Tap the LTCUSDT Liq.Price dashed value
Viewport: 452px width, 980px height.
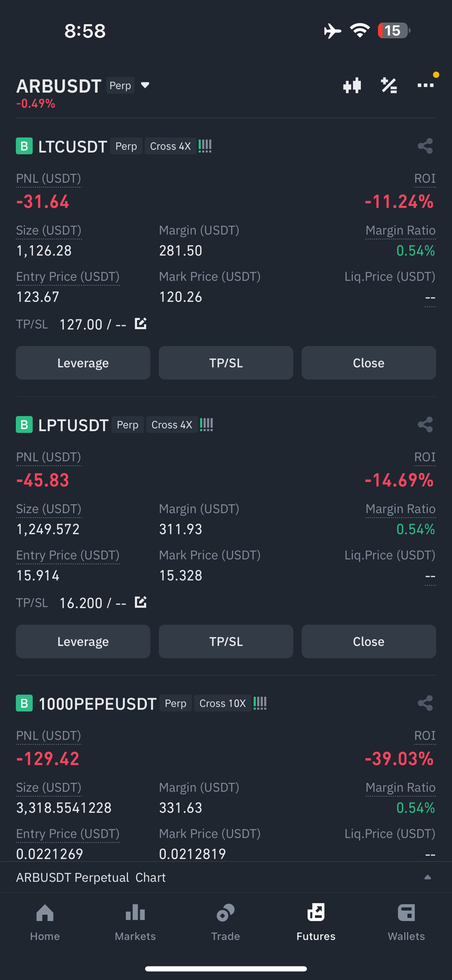(x=430, y=298)
